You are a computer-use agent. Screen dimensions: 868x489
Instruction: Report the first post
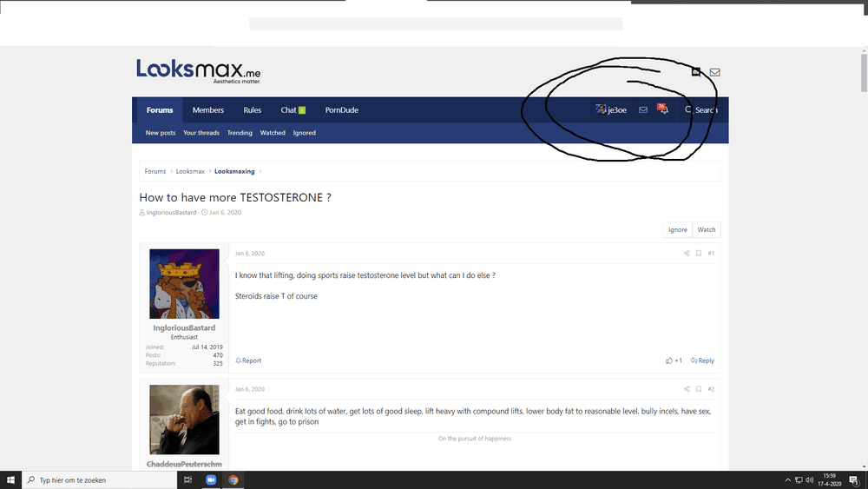pyautogui.click(x=248, y=360)
